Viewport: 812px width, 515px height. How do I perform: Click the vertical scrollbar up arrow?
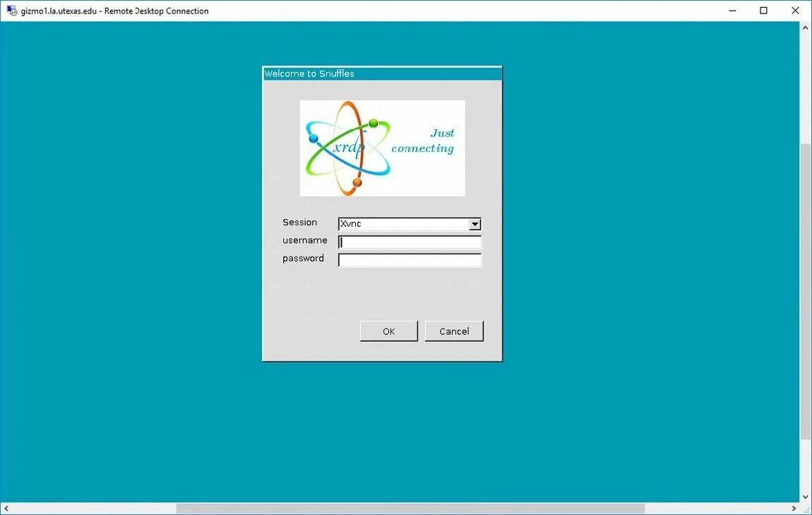[x=805, y=28]
